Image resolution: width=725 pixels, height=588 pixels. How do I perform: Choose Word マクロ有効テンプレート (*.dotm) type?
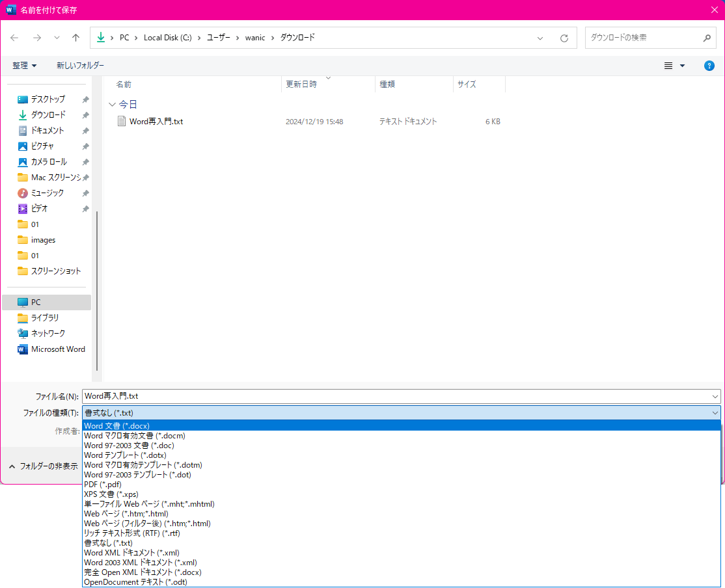(x=402, y=464)
